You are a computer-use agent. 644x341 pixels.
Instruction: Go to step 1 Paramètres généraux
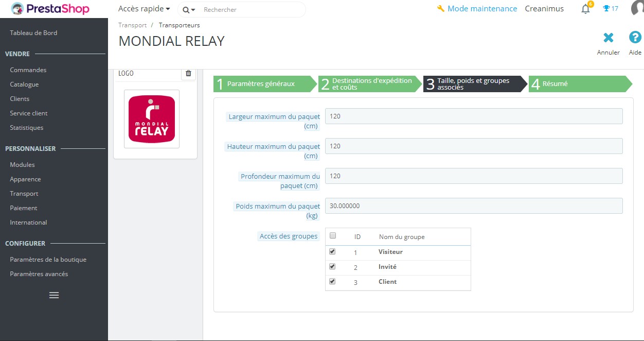(265, 83)
